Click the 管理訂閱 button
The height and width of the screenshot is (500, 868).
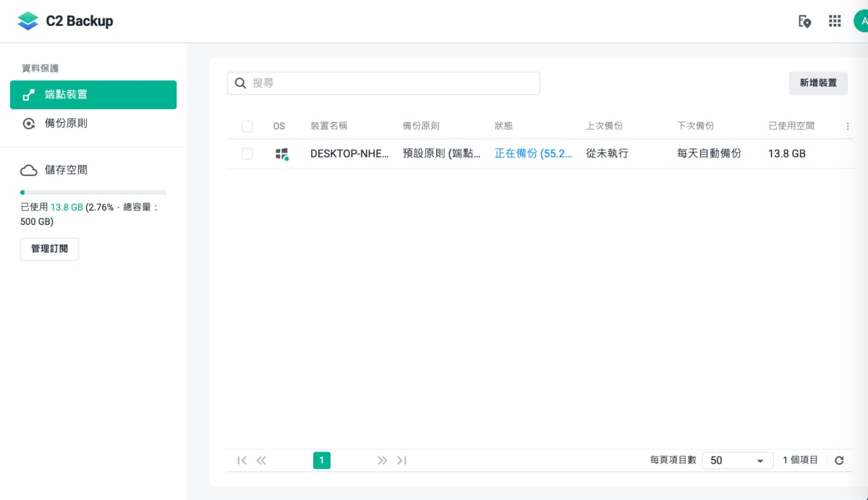49,249
